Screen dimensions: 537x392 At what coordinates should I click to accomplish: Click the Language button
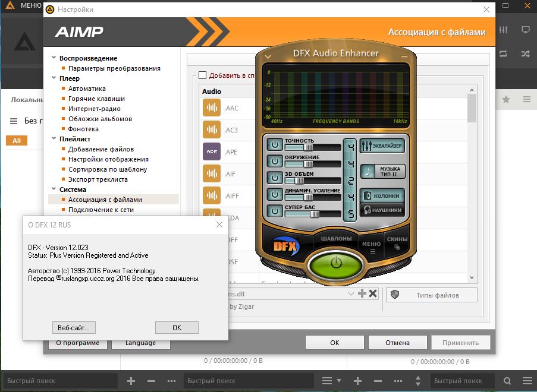click(x=141, y=343)
